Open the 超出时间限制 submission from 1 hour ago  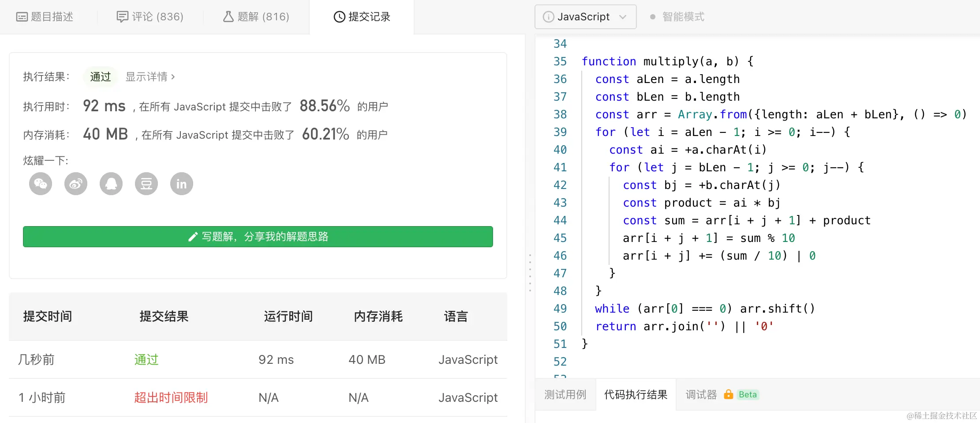171,398
